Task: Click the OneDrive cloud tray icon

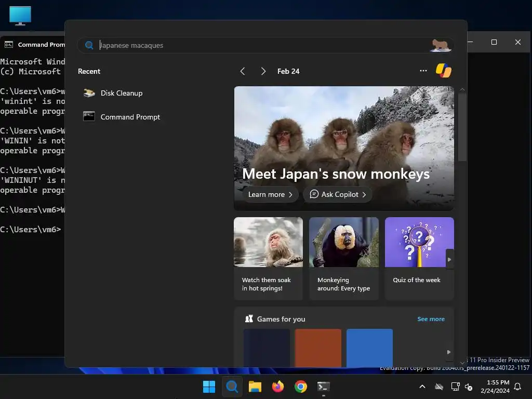Action: (x=439, y=387)
